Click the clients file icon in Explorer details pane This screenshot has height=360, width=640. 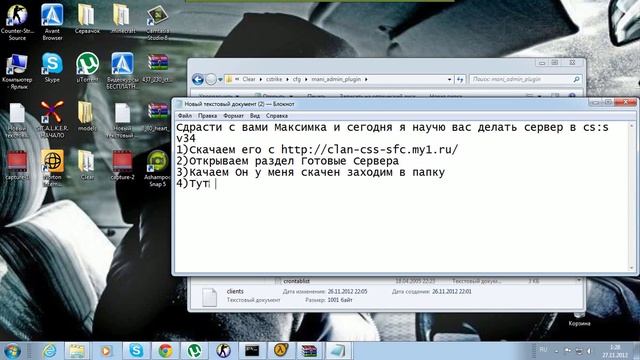click(x=209, y=297)
